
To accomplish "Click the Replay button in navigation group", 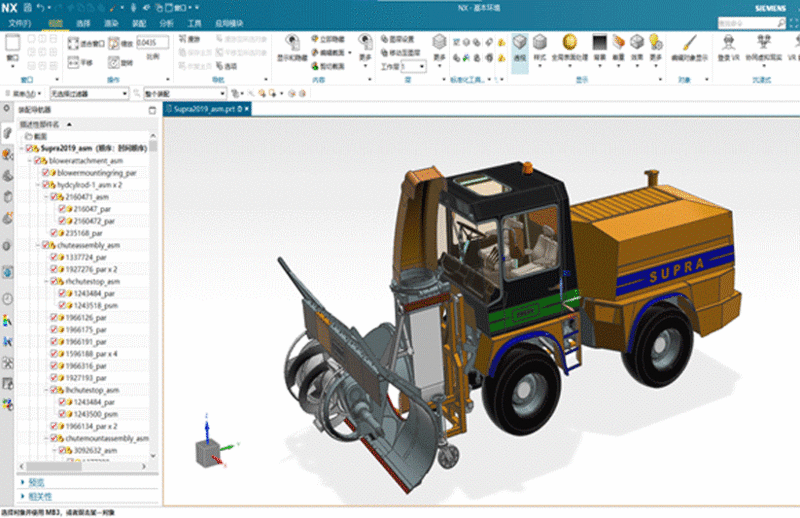I will [189, 39].
